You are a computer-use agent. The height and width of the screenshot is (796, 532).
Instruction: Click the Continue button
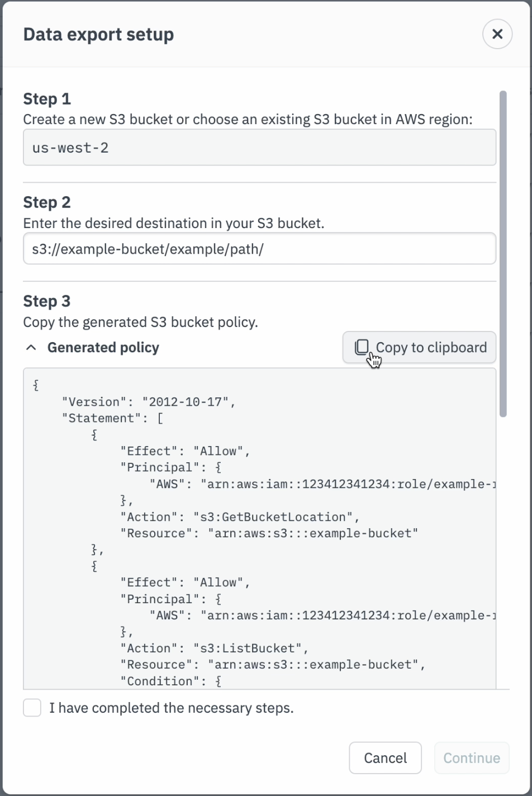pyautogui.click(x=472, y=758)
